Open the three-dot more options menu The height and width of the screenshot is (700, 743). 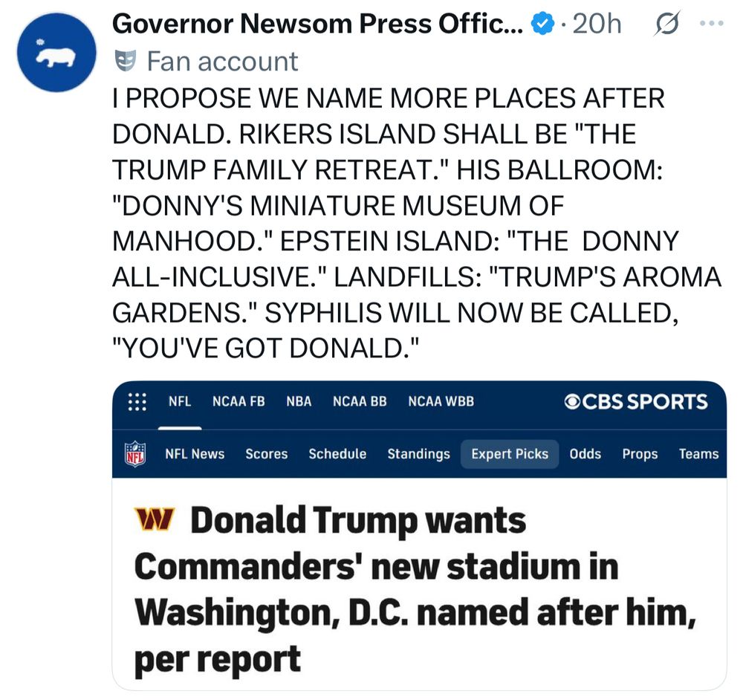712,23
